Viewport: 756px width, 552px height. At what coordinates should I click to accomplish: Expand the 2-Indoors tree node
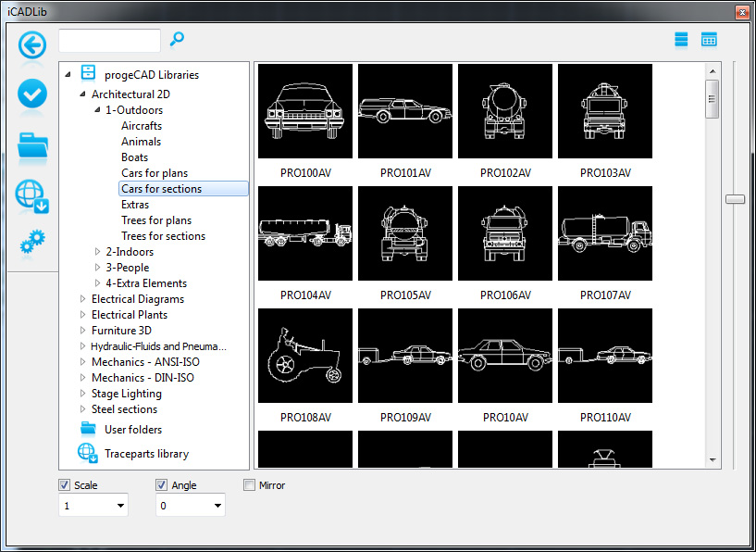point(99,252)
